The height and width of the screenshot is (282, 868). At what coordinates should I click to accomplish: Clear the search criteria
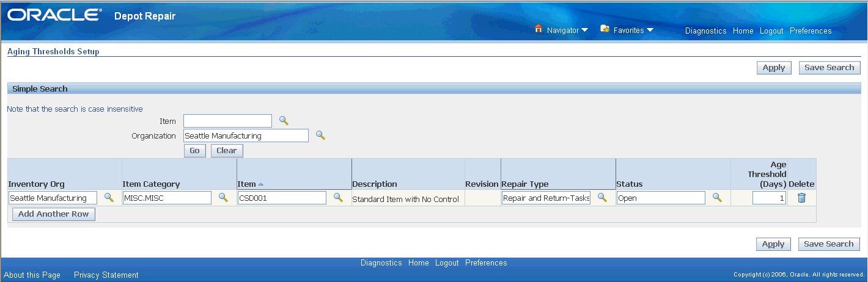pyautogui.click(x=227, y=151)
